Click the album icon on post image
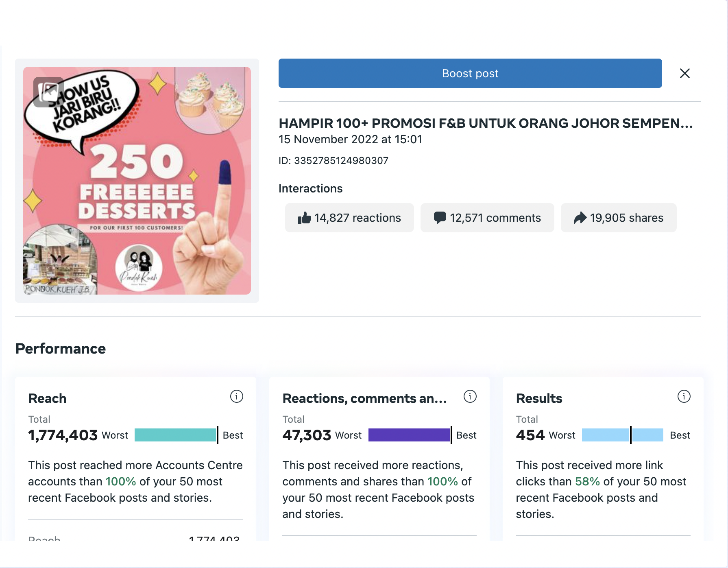 point(48,92)
